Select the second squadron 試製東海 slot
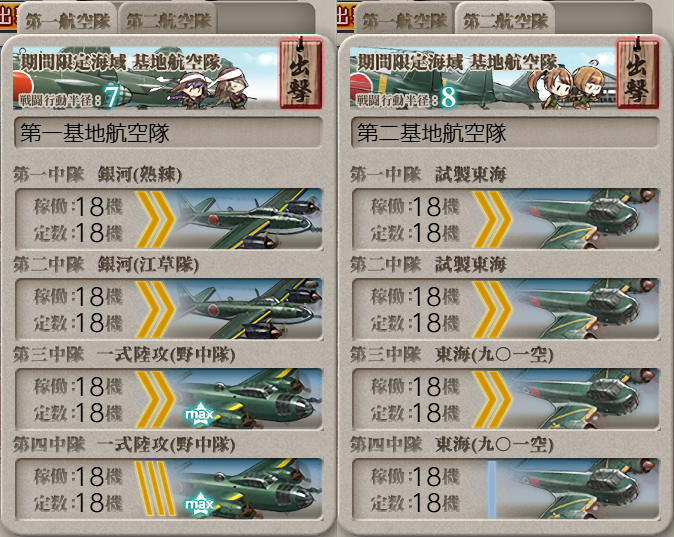 pyautogui.click(x=506, y=309)
